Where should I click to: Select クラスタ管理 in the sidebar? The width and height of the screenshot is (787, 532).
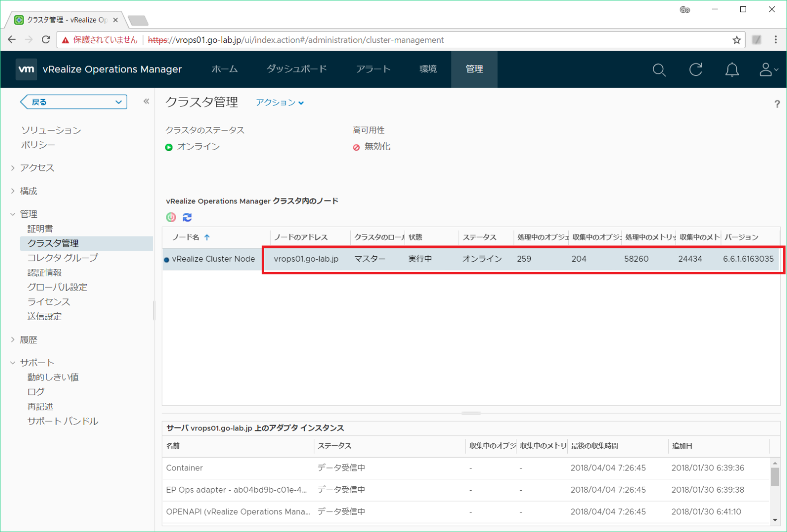(x=86, y=243)
